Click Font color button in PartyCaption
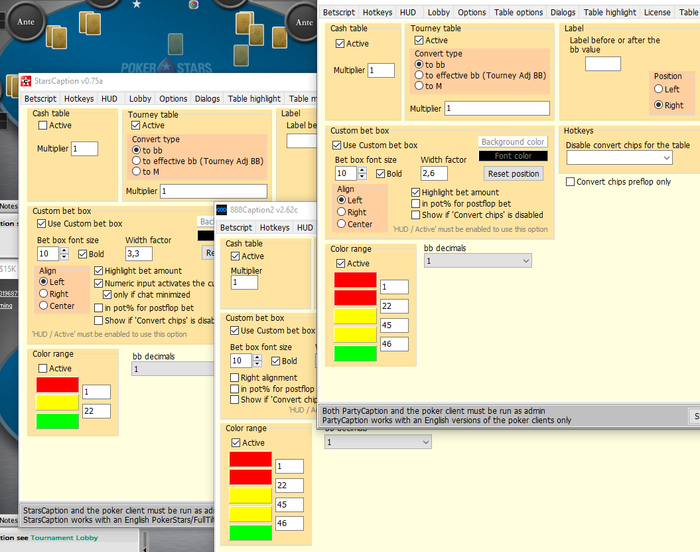The height and width of the screenshot is (552, 700). click(513, 156)
